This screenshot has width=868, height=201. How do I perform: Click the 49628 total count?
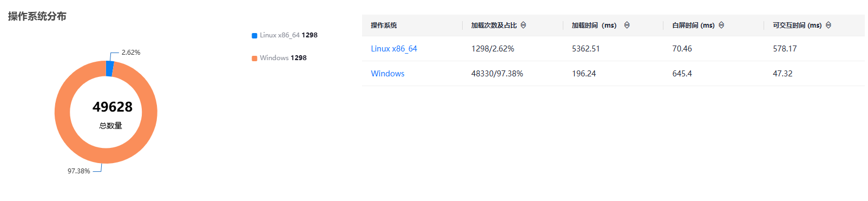pyautogui.click(x=113, y=107)
